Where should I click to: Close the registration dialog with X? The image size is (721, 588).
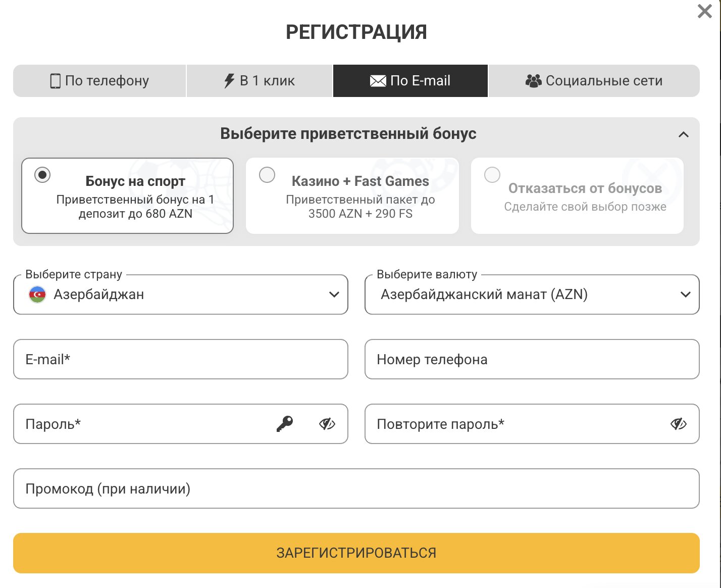704,11
